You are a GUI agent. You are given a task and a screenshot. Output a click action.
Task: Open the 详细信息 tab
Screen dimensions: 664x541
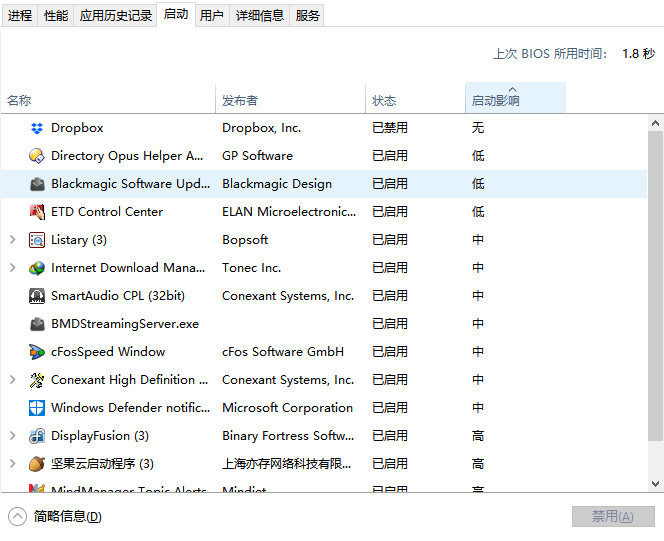tap(260, 16)
